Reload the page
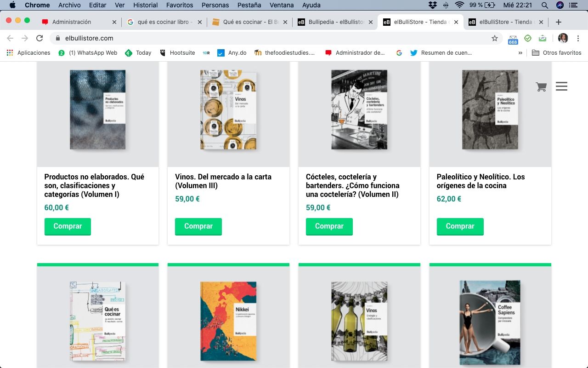588x368 pixels. [x=40, y=38]
